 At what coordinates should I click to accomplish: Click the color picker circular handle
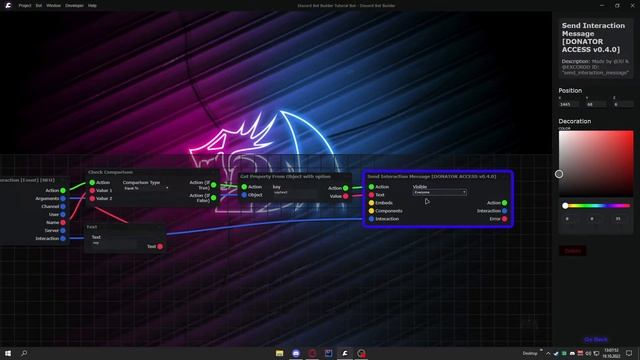[x=559, y=174]
